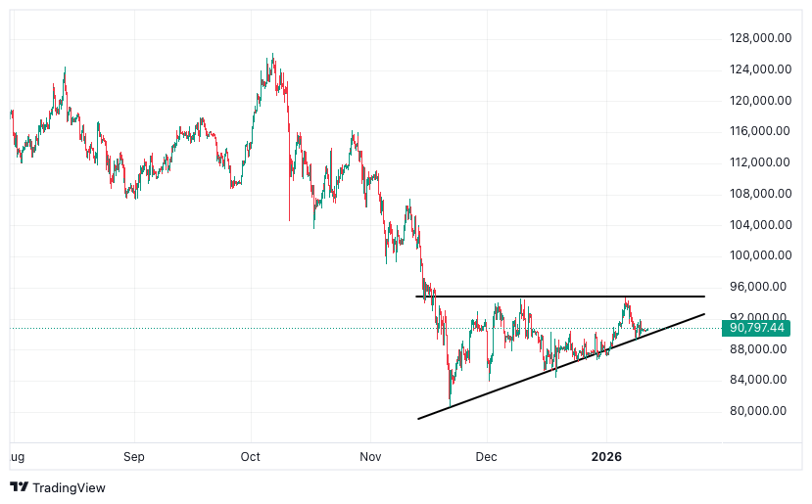Click the current price label 90,797.44
Screen dimensions: 812x504
pyautogui.click(x=757, y=328)
